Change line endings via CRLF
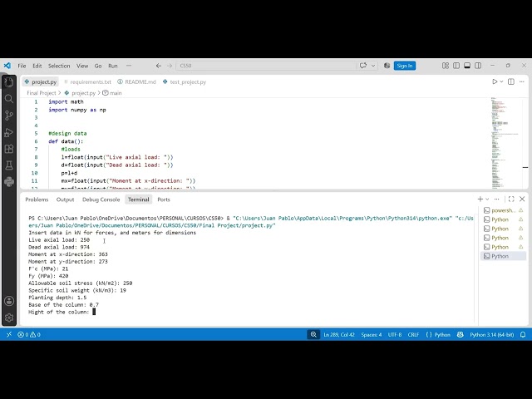Image resolution: width=532 pixels, height=399 pixels. coord(413,334)
